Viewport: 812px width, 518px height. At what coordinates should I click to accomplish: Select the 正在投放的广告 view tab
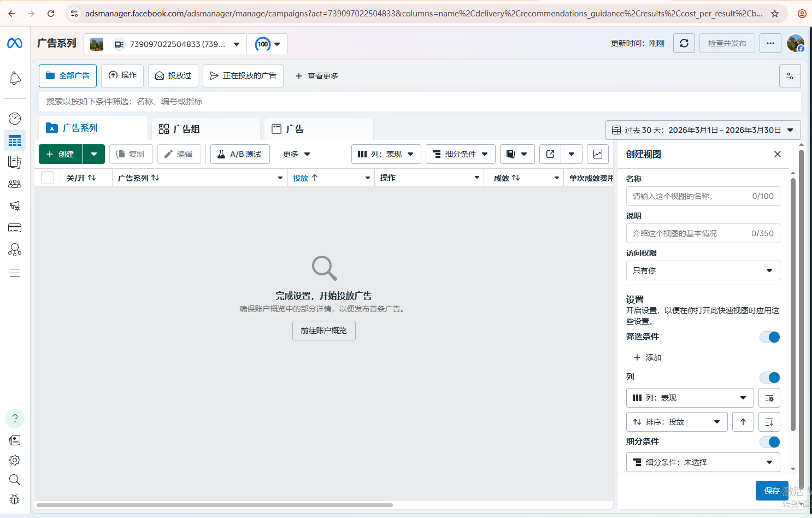243,76
